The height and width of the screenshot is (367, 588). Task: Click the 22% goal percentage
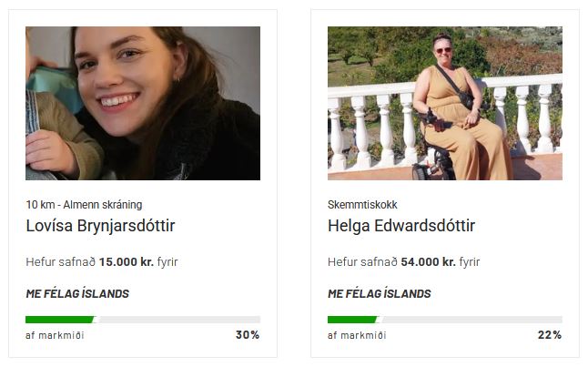click(550, 335)
